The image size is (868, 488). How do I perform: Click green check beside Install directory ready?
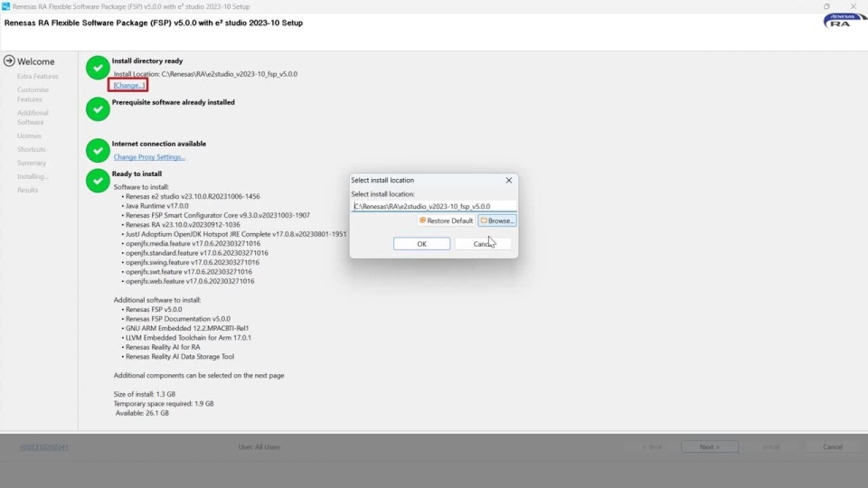pos(98,68)
